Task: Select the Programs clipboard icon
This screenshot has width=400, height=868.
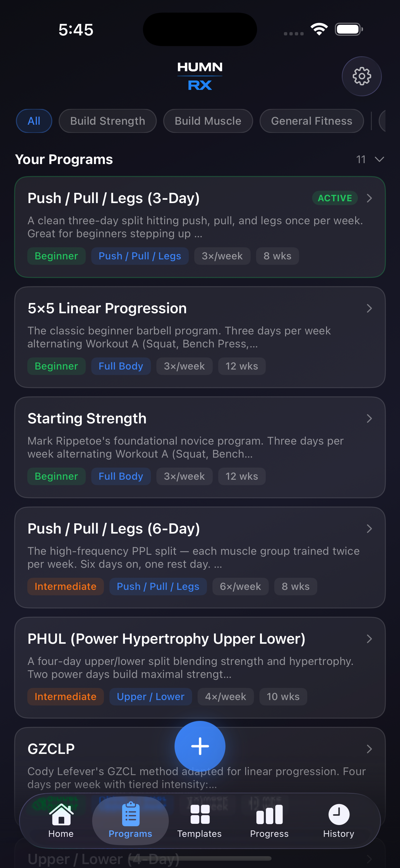Action: tap(131, 814)
